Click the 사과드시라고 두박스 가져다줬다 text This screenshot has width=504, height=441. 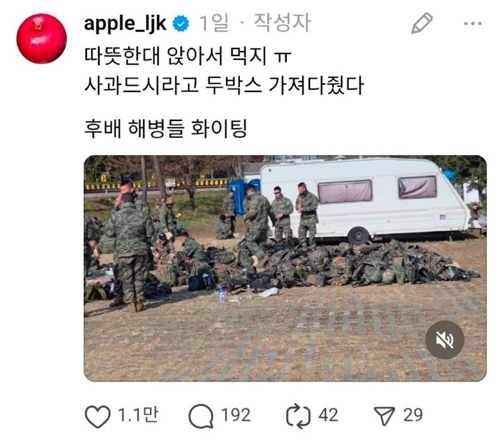[x=224, y=86]
